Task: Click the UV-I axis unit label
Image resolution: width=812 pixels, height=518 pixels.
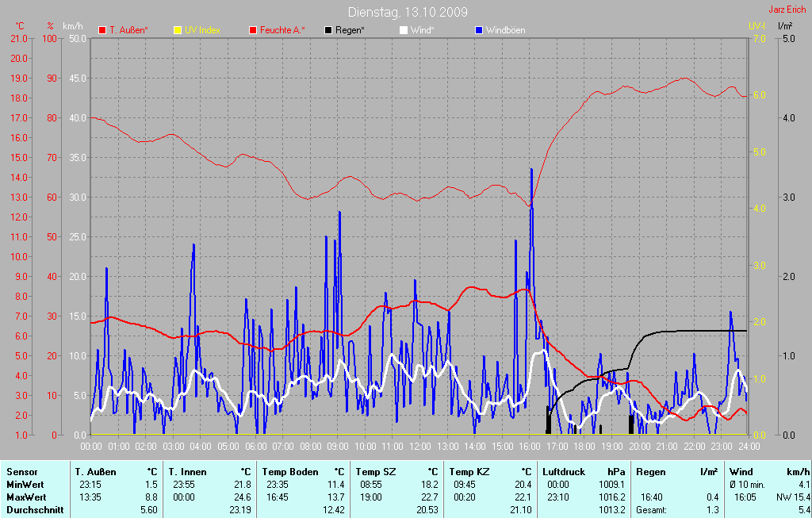Action: pyautogui.click(x=756, y=26)
